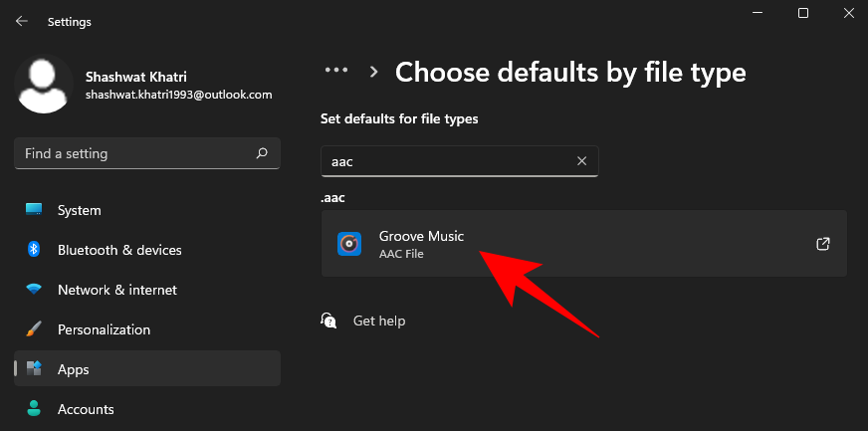
Task: Click the breadcrumb chevron separator
Action: 374,72
